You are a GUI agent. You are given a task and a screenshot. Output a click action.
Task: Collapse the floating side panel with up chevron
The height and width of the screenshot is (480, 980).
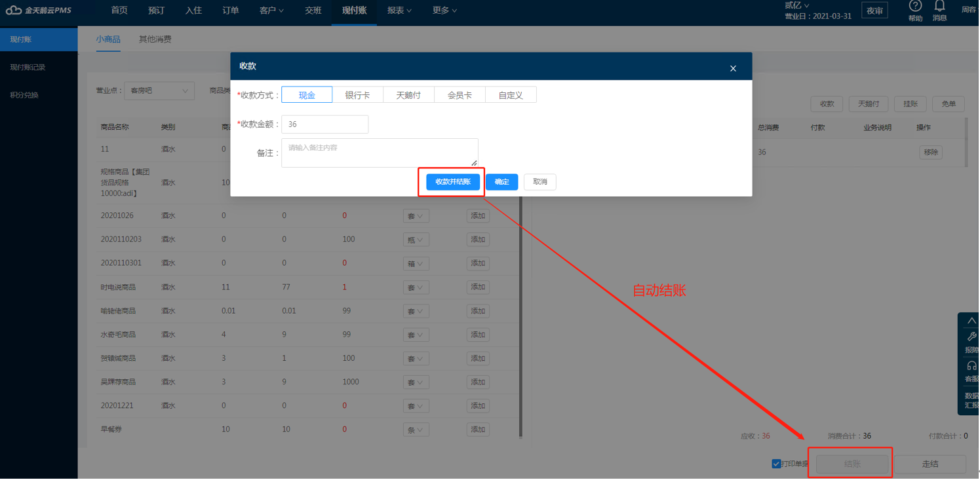pyautogui.click(x=971, y=321)
